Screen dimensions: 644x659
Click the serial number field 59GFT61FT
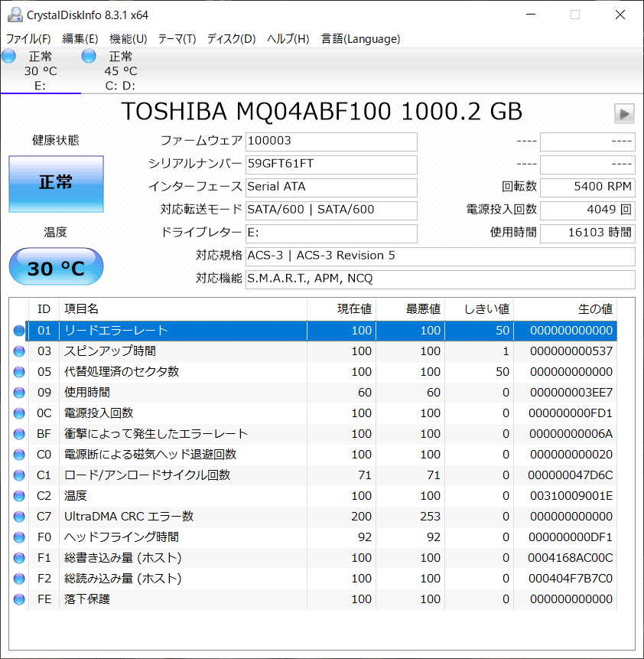coord(331,165)
